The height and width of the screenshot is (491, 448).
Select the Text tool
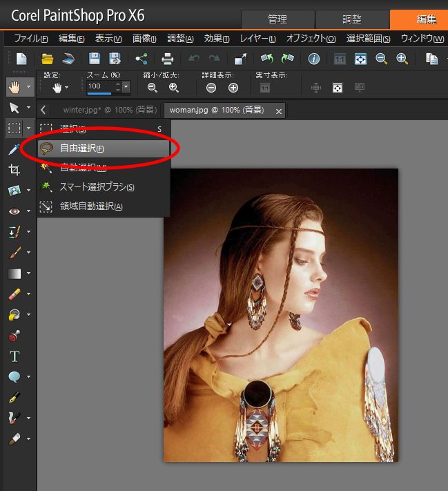pyautogui.click(x=14, y=356)
